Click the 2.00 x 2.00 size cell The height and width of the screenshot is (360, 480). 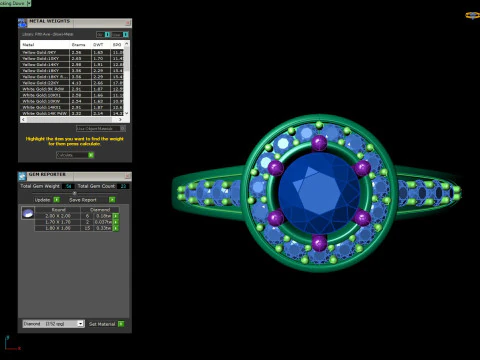(58, 216)
